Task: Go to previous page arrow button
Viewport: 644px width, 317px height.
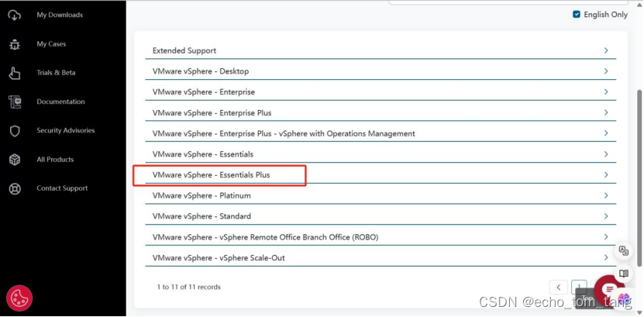Action: [559, 287]
